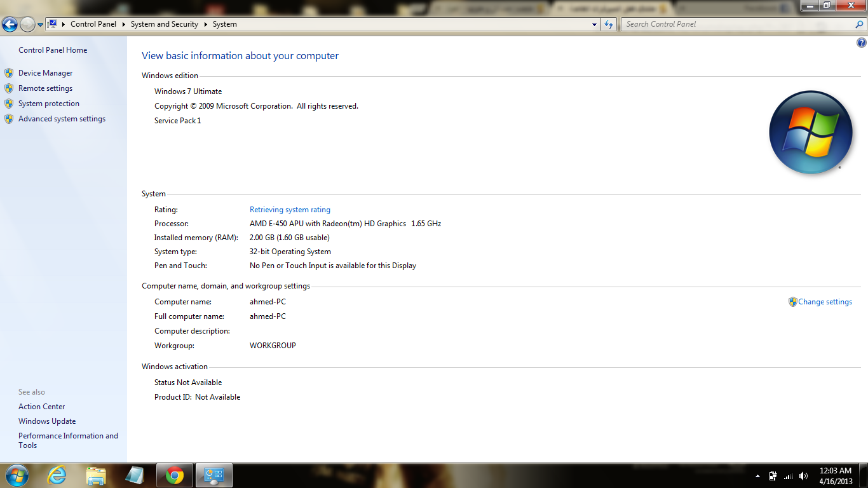Open Windows Update under See also
The image size is (868, 488).
click(47, 421)
